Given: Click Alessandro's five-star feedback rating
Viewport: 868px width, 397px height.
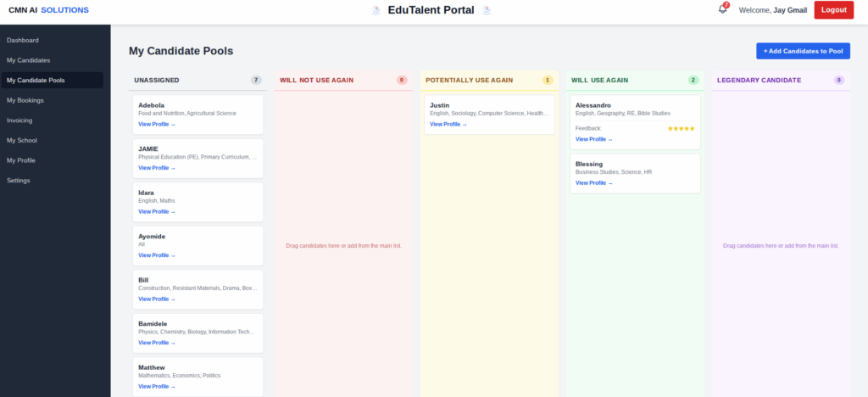Looking at the screenshot, I should pos(681,128).
